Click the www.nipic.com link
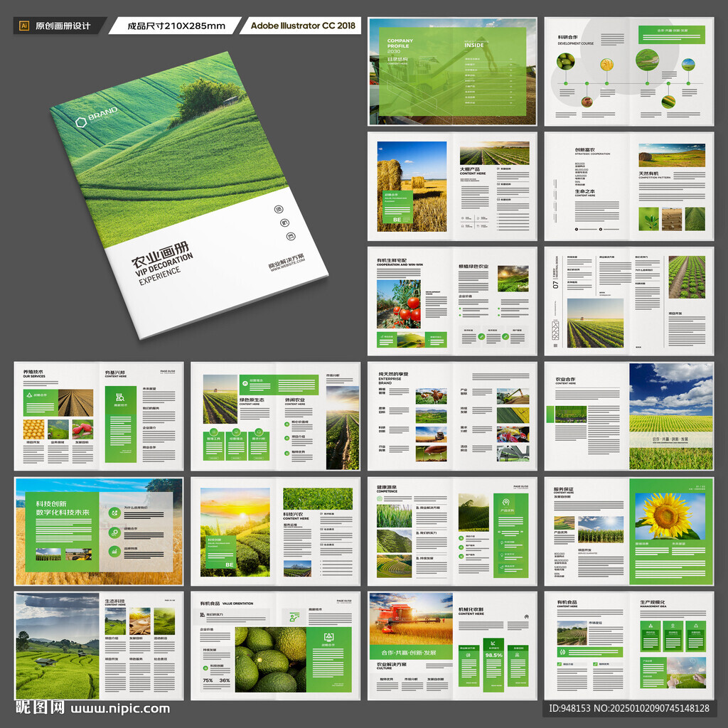This screenshot has width=728, height=728. click(119, 708)
